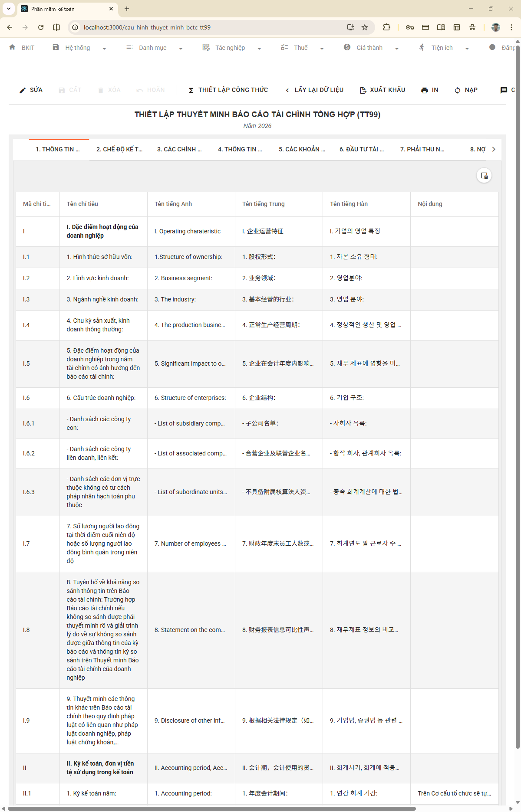Expand the Danh mục dropdown menu
The width and height of the screenshot is (521, 812).
pos(154,48)
